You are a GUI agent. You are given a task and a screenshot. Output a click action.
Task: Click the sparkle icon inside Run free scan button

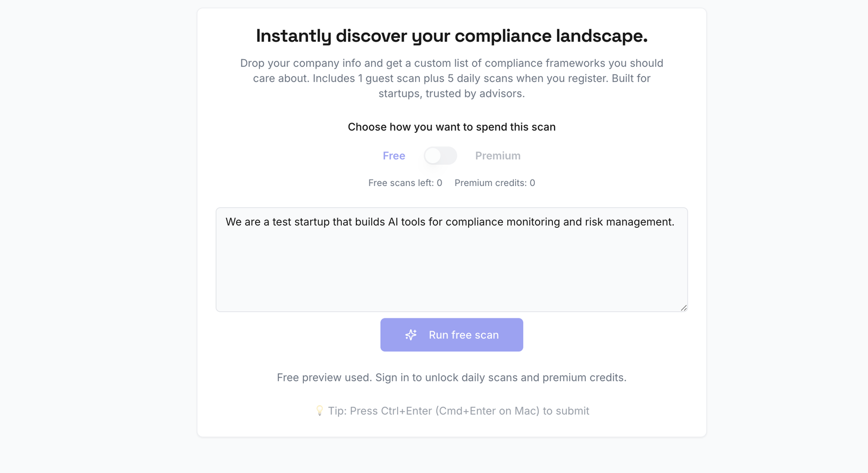[x=411, y=335]
